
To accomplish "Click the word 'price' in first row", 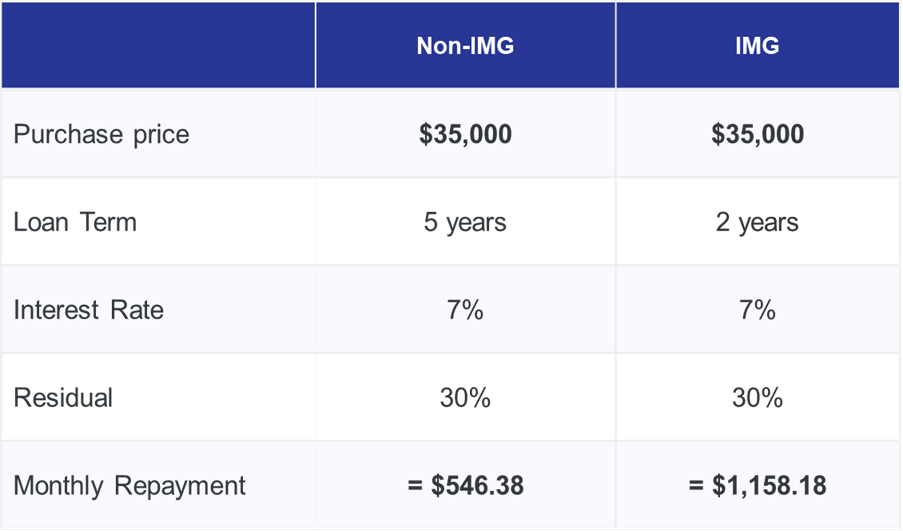I will coord(161,135).
